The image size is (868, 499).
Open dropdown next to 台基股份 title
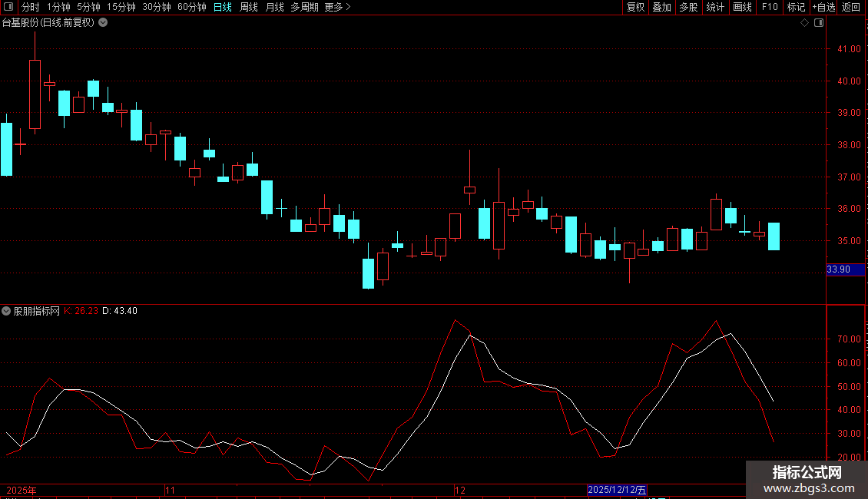click(x=103, y=23)
